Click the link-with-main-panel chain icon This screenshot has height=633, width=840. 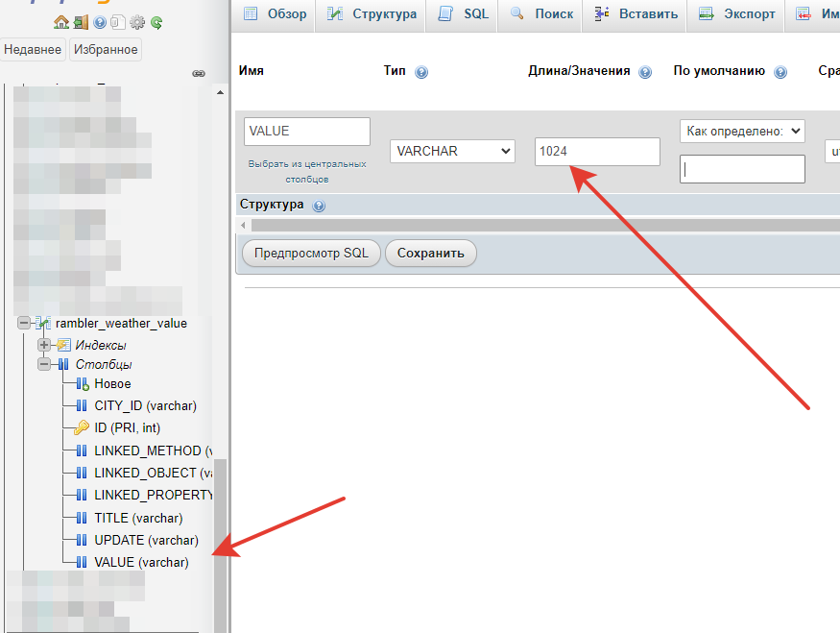pos(199,73)
